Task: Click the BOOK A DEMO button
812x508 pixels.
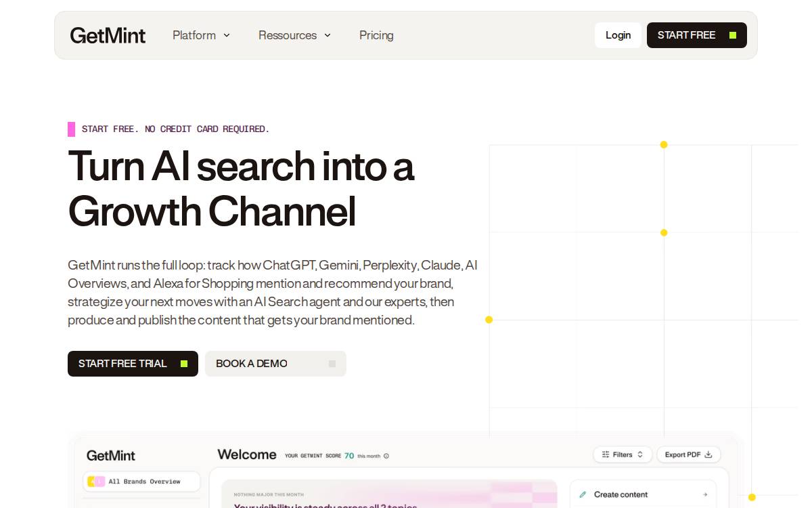Action: (x=275, y=364)
